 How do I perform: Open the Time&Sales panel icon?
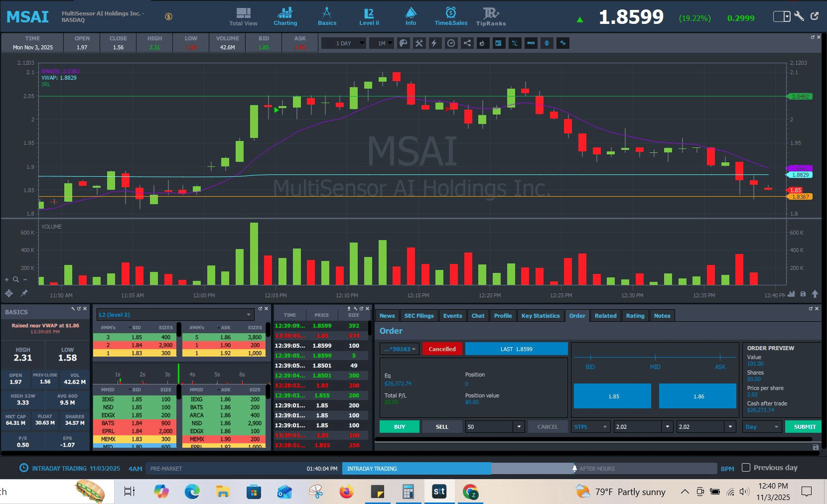point(450,16)
